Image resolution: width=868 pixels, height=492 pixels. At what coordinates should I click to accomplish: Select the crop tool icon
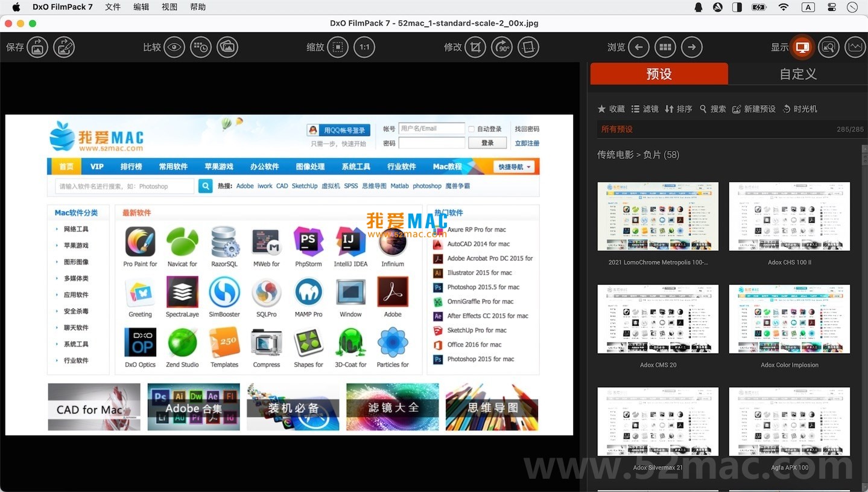pos(475,47)
